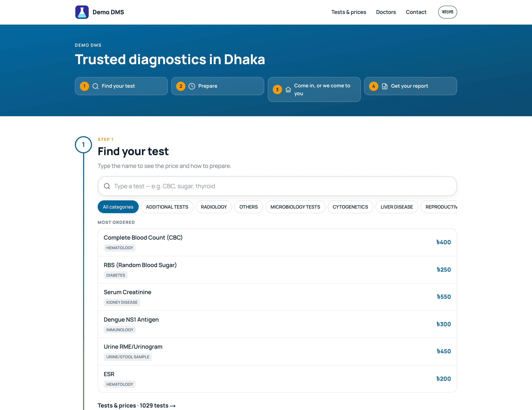The width and height of the screenshot is (532, 410).
Task: Select the All categories filter chip
Action: (x=118, y=207)
